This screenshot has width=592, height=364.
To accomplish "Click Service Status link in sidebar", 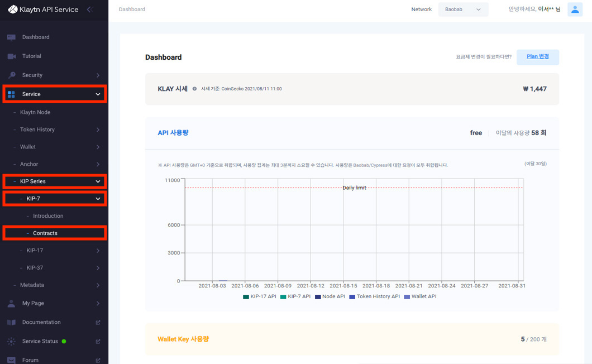I will (x=40, y=341).
